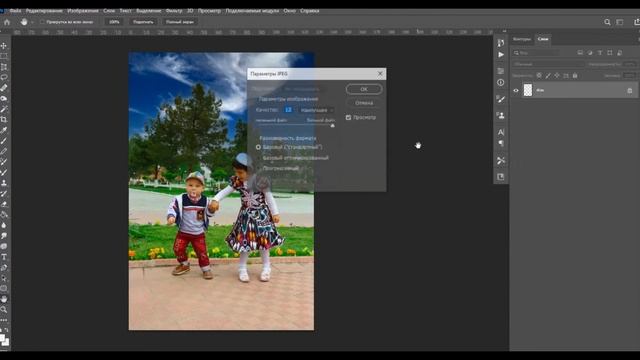Image resolution: width=640 pixels, height=360 pixels.
Task: Select the Clone Stamp tool
Action: click(x=4, y=183)
